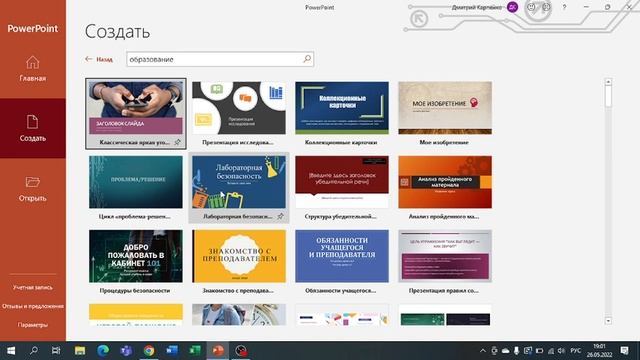Click the Коллекционные карточки caption text
The image size is (640, 360).
[x=341, y=142]
